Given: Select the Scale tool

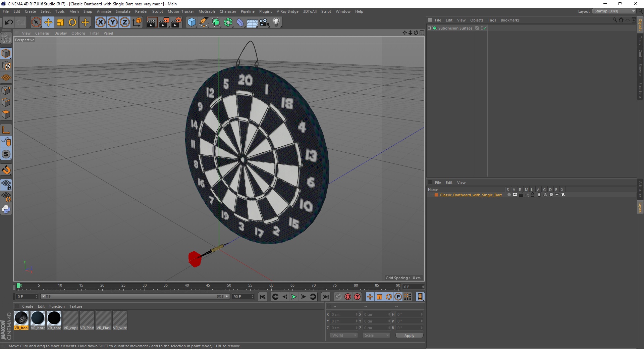Looking at the screenshot, I should (60, 22).
